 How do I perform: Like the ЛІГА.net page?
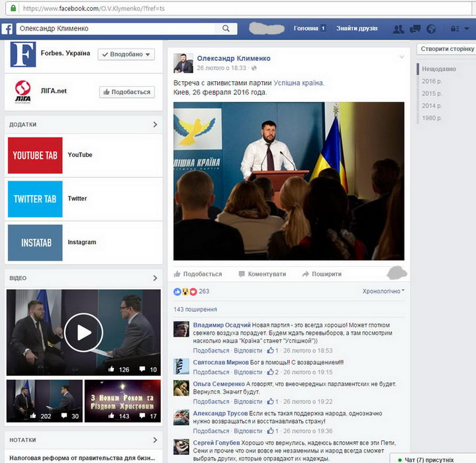(x=126, y=93)
